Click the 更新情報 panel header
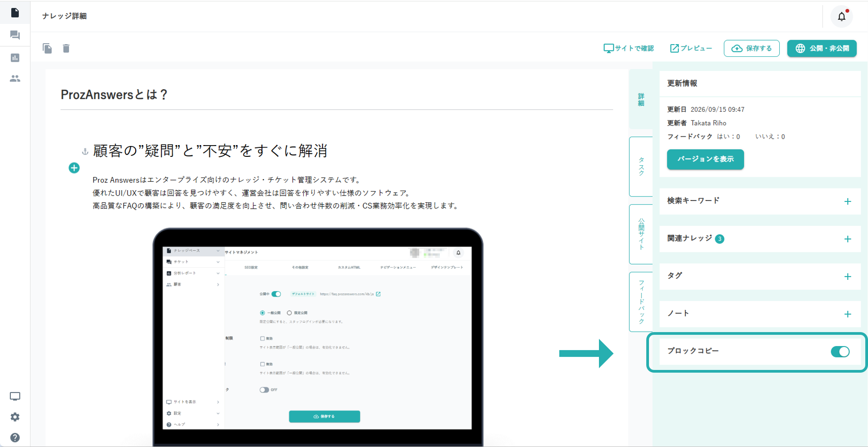868x447 pixels. tap(760, 83)
